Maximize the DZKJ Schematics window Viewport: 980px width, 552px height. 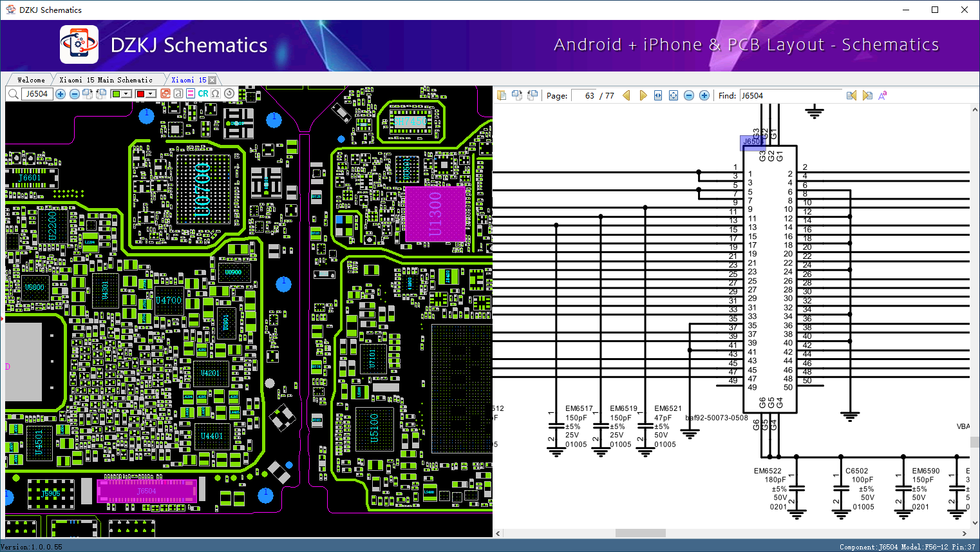[x=935, y=10]
